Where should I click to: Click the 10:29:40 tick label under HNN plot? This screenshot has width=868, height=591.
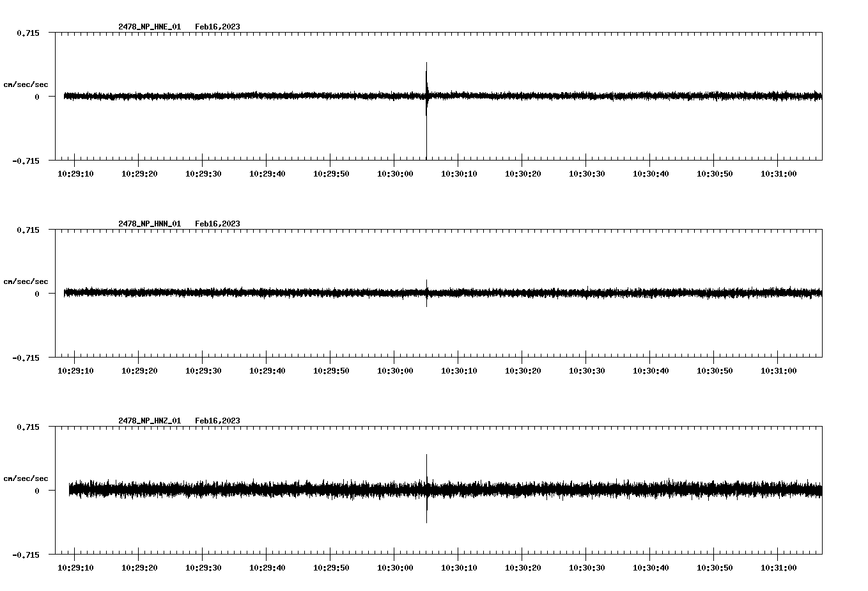[x=267, y=371]
